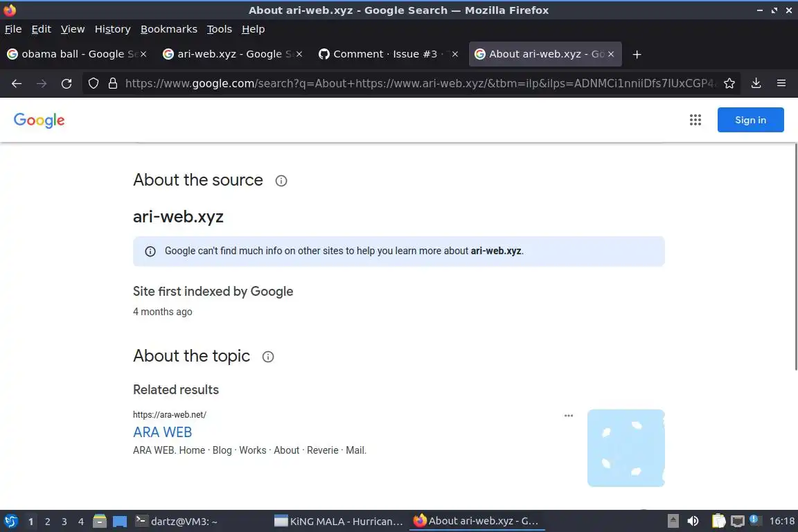Image resolution: width=798 pixels, height=532 pixels.
Task: Open Firefox hamburger application menu
Action: [781, 84]
